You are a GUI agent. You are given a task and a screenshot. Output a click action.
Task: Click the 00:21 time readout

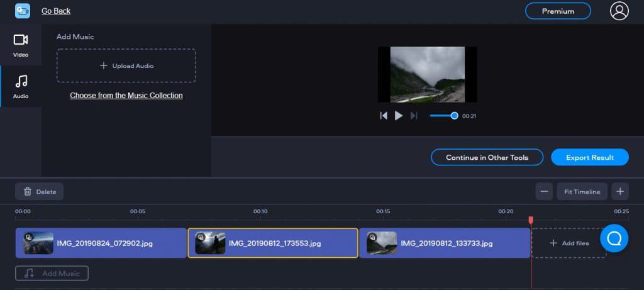(469, 116)
